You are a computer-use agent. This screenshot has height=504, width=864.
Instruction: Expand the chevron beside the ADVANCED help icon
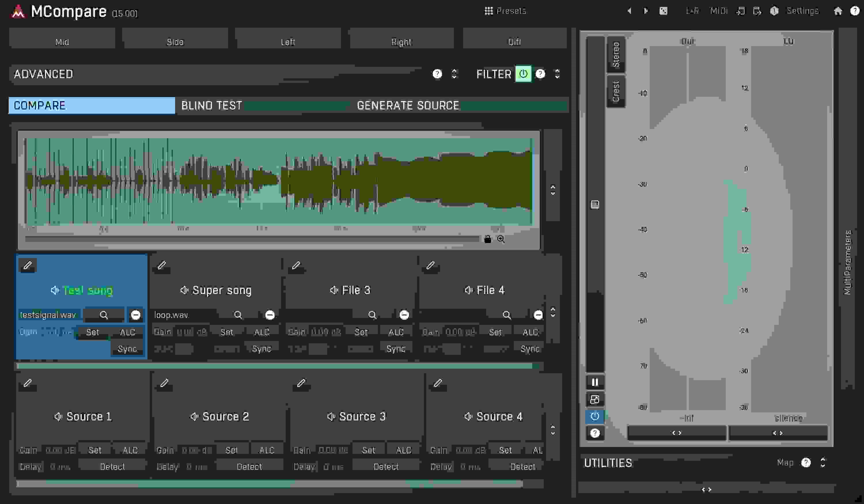coord(454,74)
